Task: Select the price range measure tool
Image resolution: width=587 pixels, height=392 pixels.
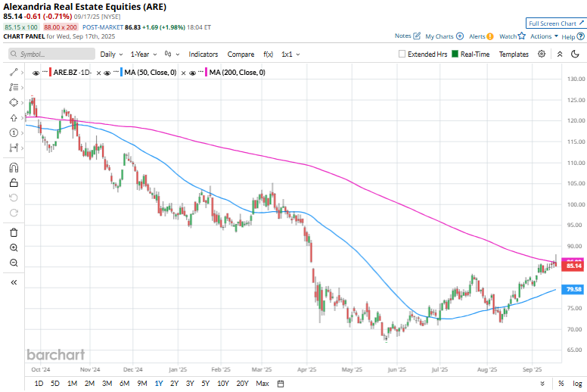Action: pos(14,148)
